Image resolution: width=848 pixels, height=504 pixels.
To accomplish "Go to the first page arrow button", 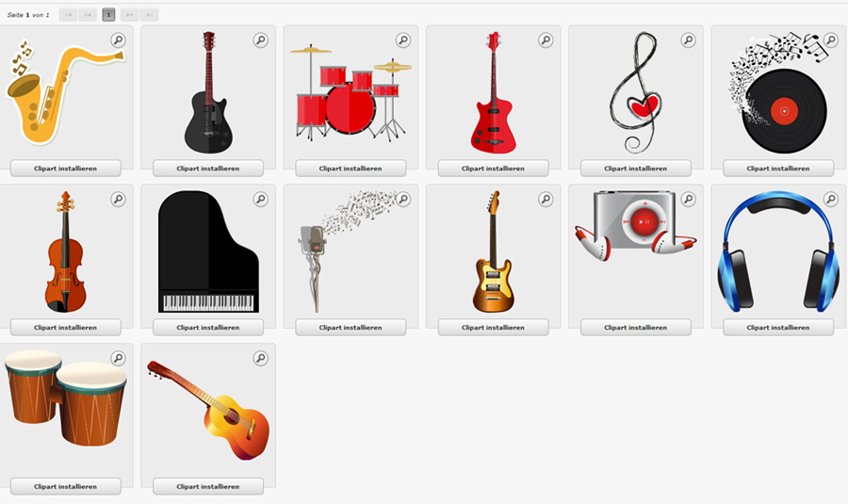I will pyautogui.click(x=68, y=14).
